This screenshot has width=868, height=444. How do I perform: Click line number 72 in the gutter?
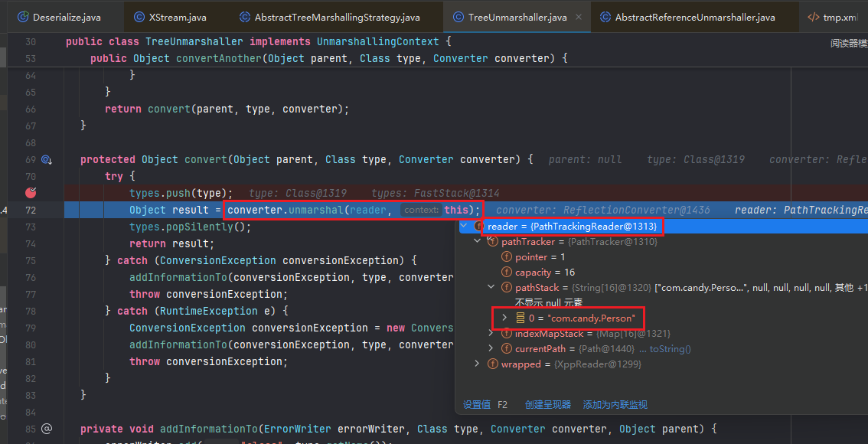pyautogui.click(x=31, y=210)
